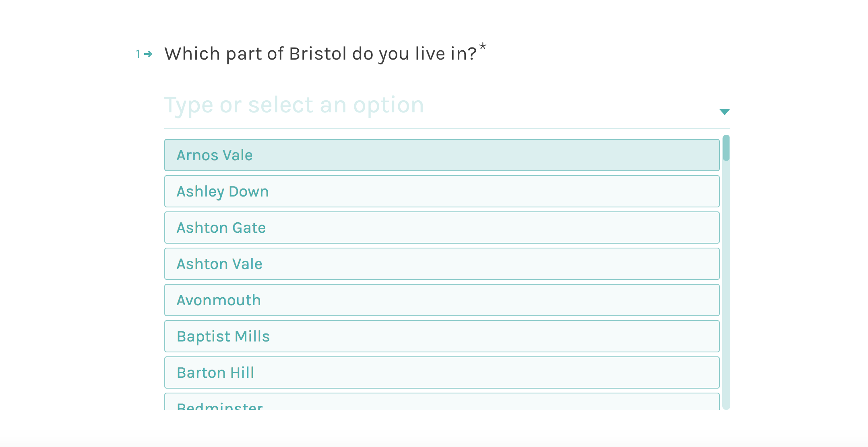Select the Arnos Vale option
The image size is (868, 447).
point(442,155)
